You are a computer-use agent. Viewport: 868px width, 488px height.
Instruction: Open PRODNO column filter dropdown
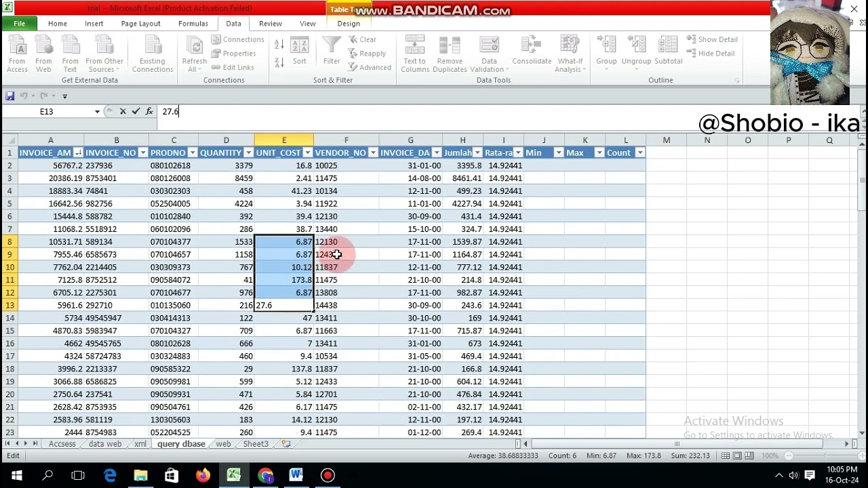click(192, 153)
